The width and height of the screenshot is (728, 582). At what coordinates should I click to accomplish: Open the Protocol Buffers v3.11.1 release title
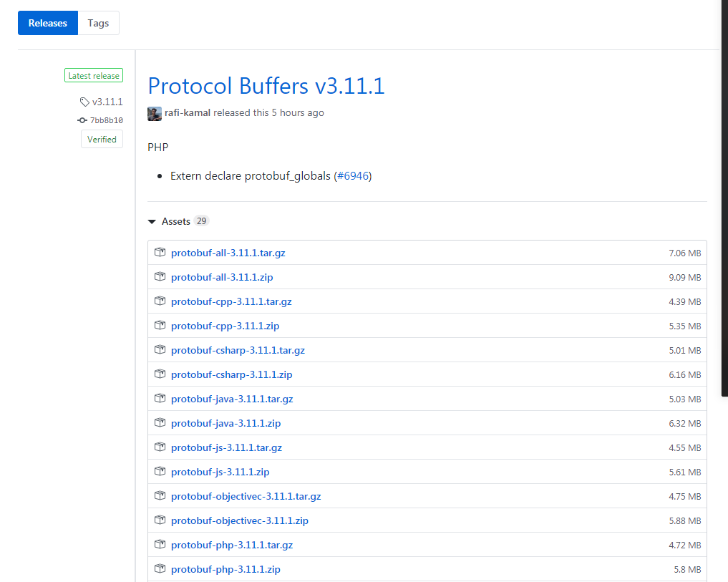click(x=266, y=86)
